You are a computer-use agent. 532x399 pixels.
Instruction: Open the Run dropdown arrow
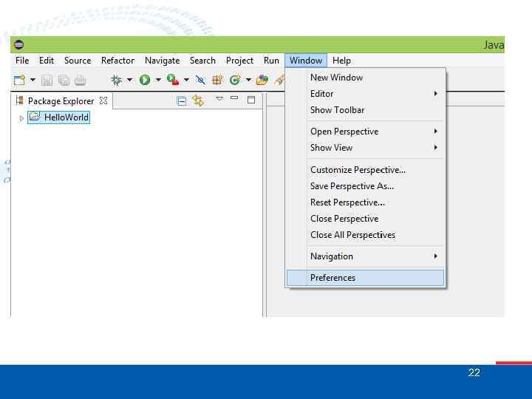(x=158, y=80)
